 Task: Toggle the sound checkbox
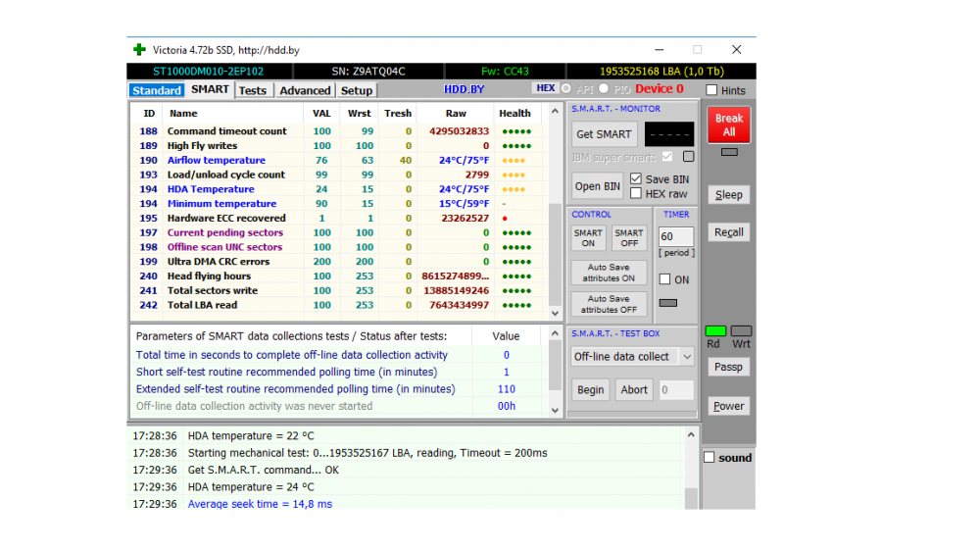709,458
